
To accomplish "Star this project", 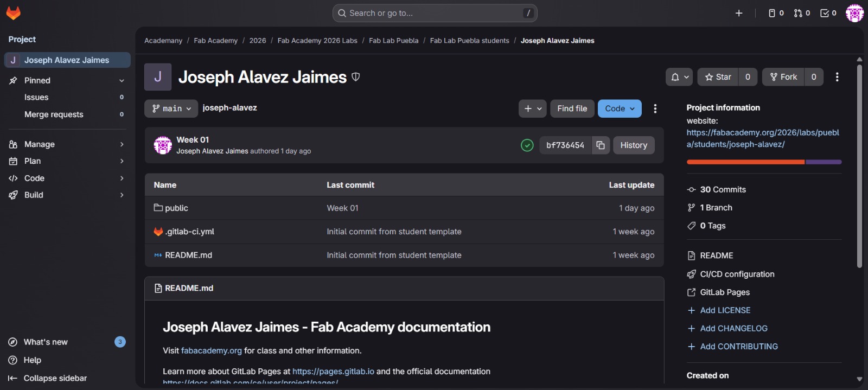I will (x=718, y=77).
